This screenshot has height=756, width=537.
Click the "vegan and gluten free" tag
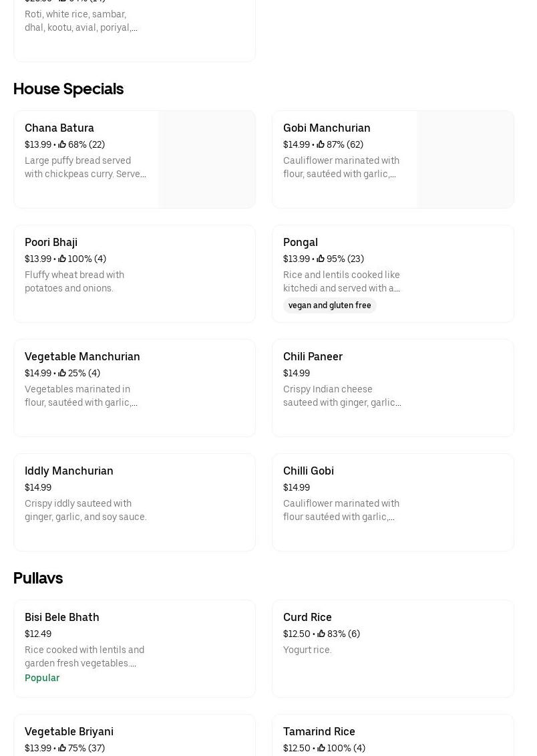pyautogui.click(x=329, y=305)
